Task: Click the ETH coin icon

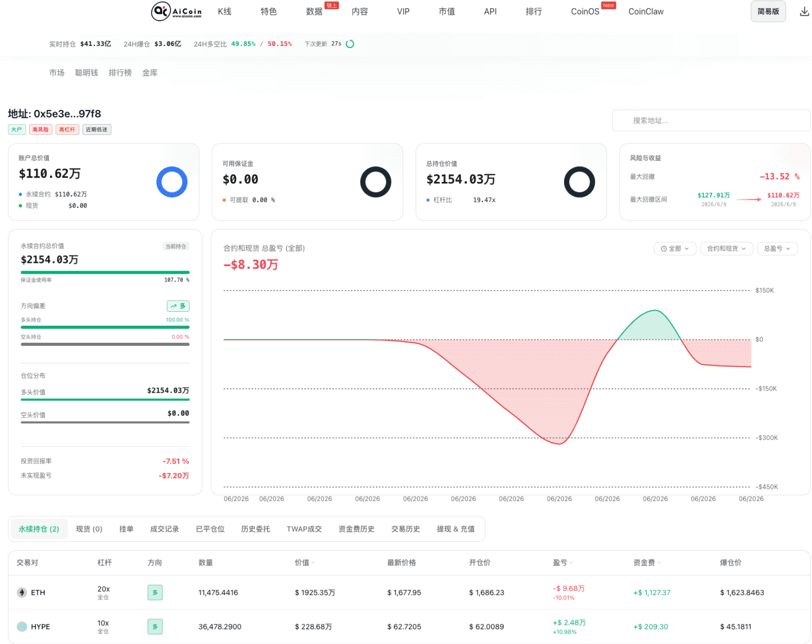Action: 22,592
